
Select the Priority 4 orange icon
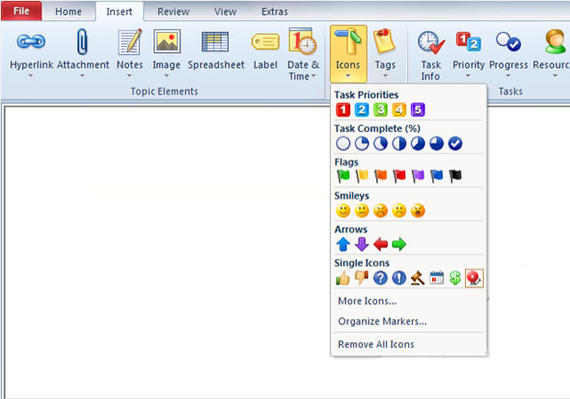coord(399,110)
